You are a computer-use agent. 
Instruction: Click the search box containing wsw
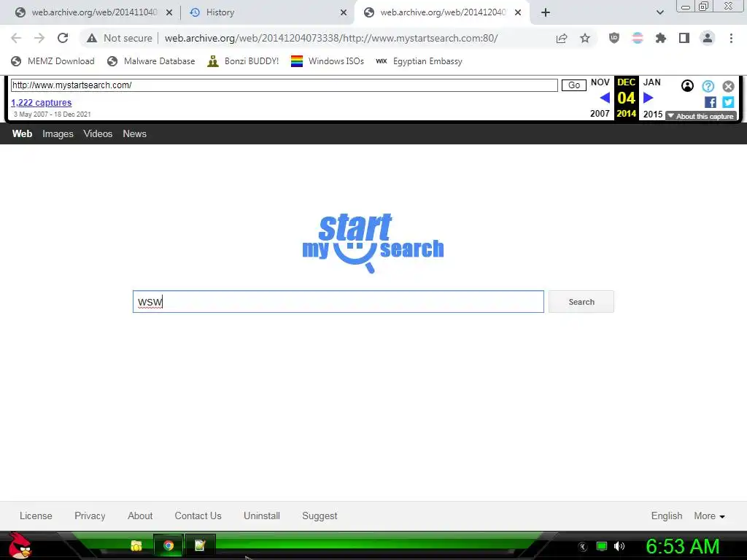[338, 301]
